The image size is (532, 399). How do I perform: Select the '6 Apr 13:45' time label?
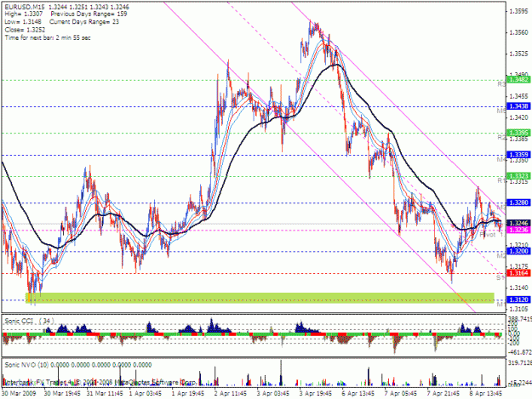tap(358, 393)
